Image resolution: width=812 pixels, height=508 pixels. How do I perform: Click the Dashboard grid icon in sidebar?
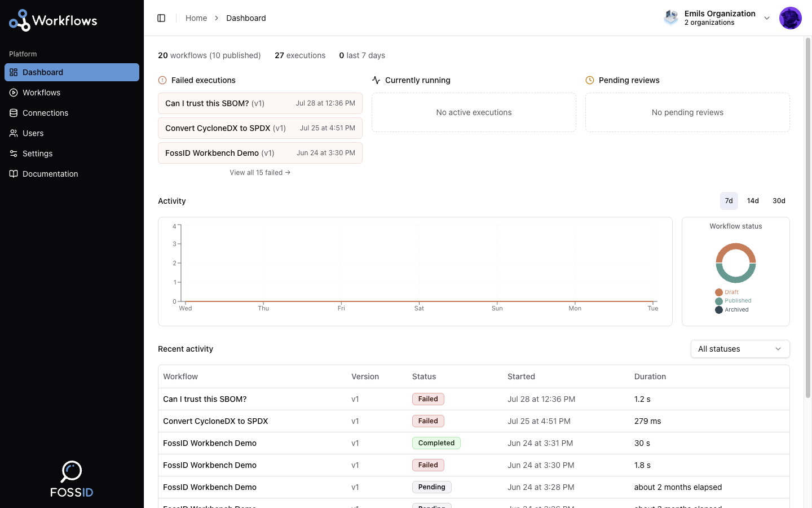[14, 72]
